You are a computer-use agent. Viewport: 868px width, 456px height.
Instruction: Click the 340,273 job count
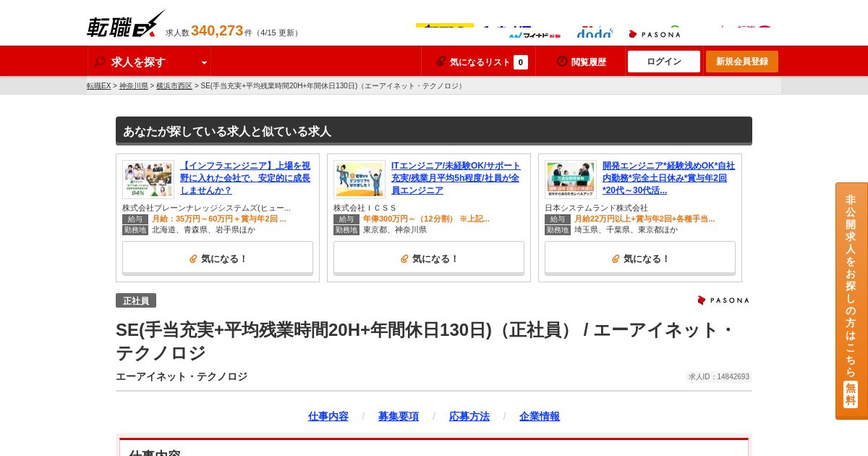coord(217,30)
